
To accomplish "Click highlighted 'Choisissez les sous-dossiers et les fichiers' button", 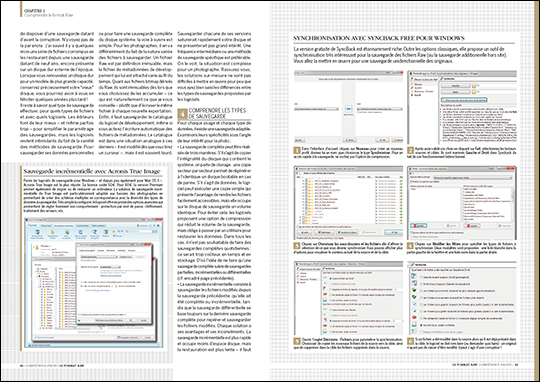I will pyautogui.click(x=464, y=100).
